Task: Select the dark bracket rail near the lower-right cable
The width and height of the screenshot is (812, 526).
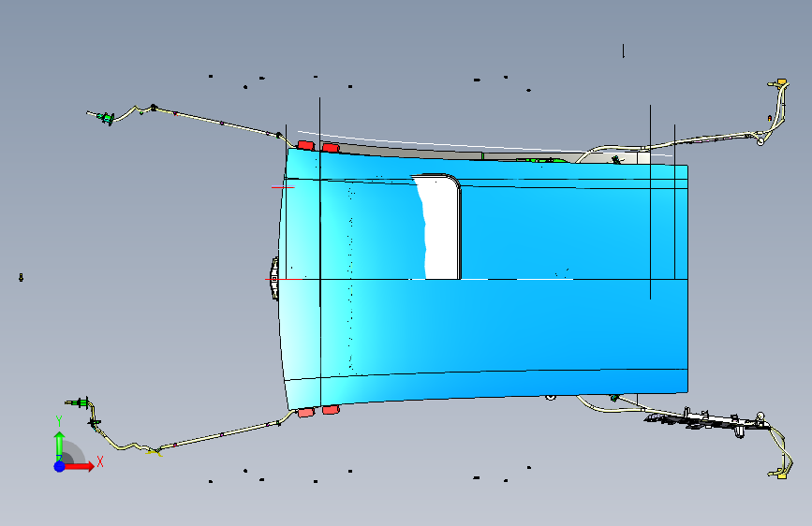Action: pyautogui.click(x=707, y=419)
